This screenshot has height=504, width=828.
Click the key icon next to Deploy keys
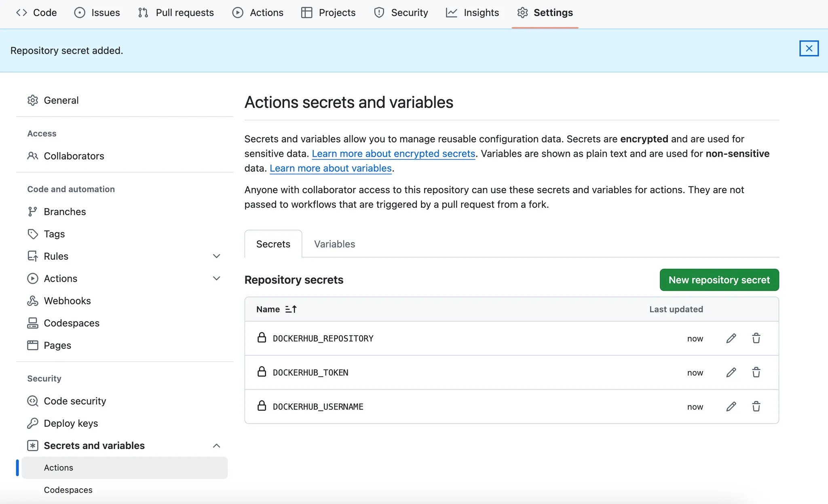coord(33,423)
